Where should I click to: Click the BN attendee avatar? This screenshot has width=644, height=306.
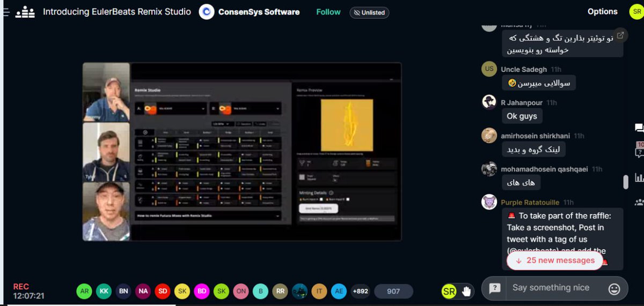(123, 291)
